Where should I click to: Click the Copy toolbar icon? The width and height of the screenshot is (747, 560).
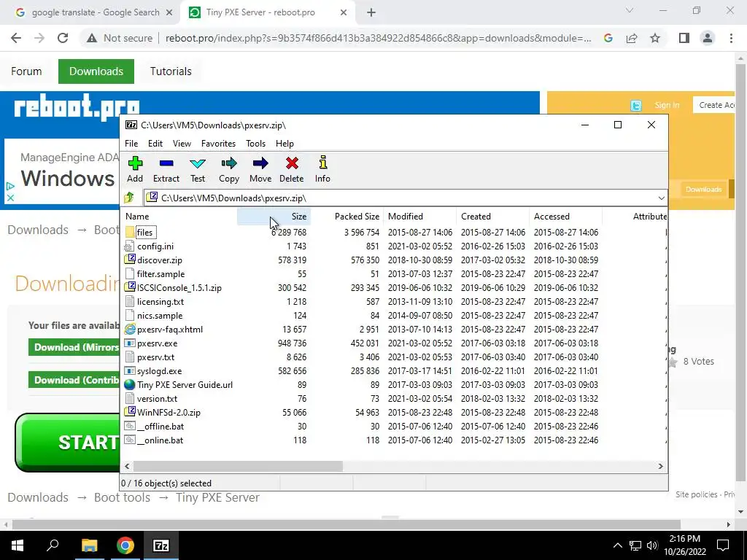click(228, 169)
